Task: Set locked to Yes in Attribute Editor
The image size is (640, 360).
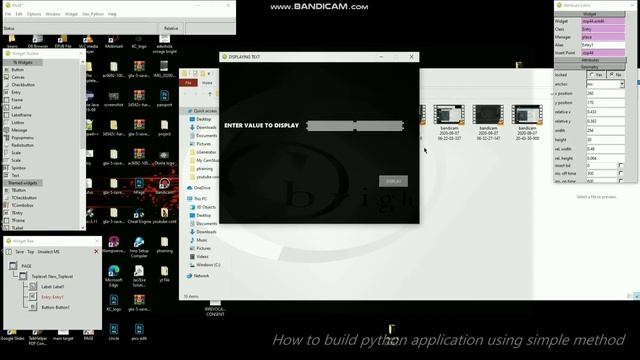Action: [596, 75]
